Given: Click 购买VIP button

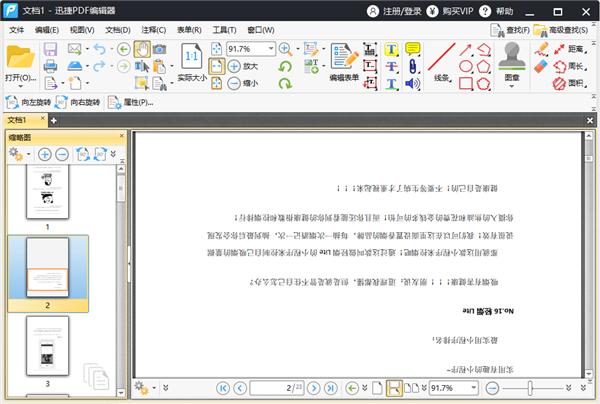Looking at the screenshot, I should [450, 11].
